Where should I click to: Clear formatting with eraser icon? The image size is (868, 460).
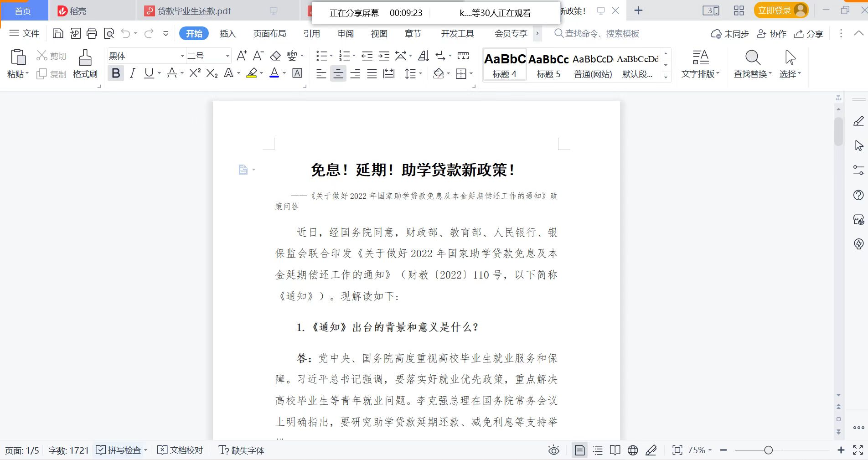point(275,56)
